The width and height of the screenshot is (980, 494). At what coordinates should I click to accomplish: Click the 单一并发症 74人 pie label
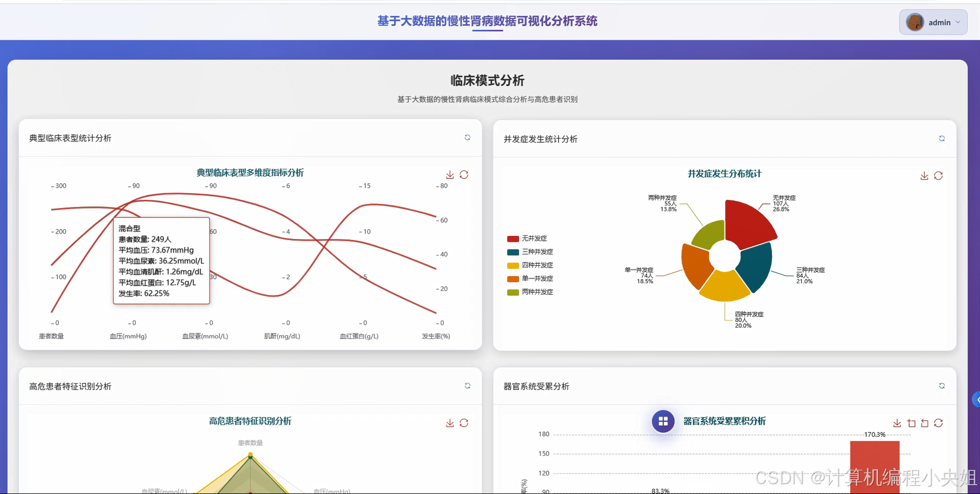point(639,276)
